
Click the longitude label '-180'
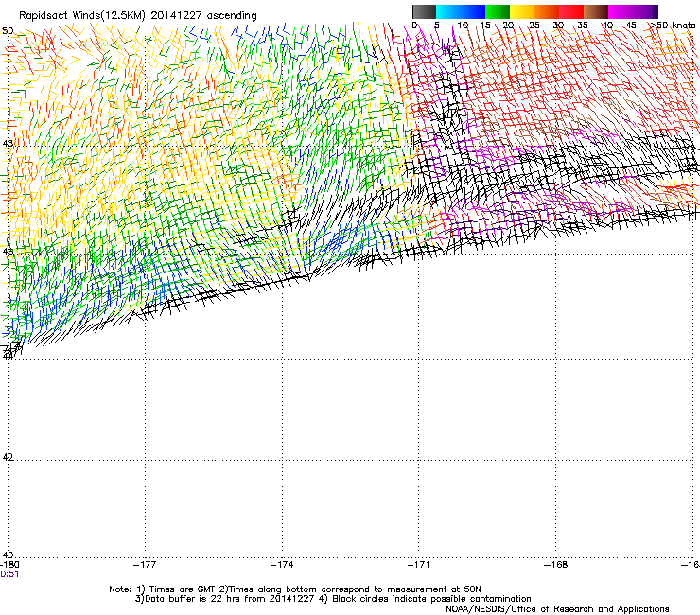(9, 565)
